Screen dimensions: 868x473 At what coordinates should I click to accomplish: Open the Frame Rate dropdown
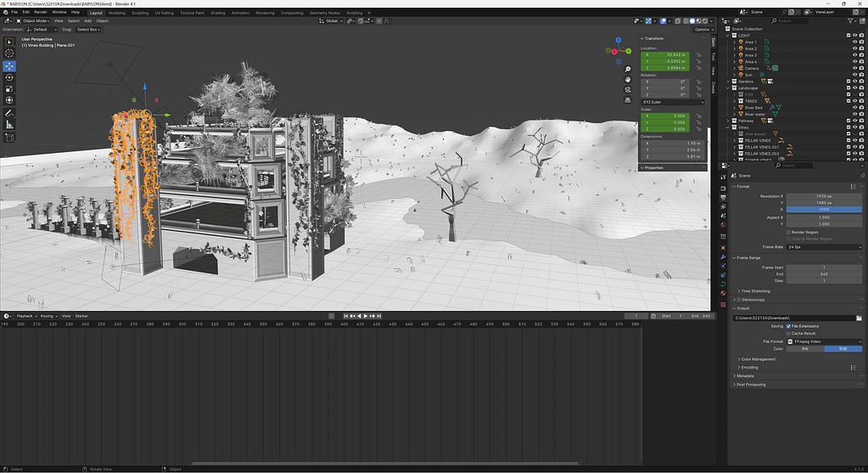click(823, 246)
